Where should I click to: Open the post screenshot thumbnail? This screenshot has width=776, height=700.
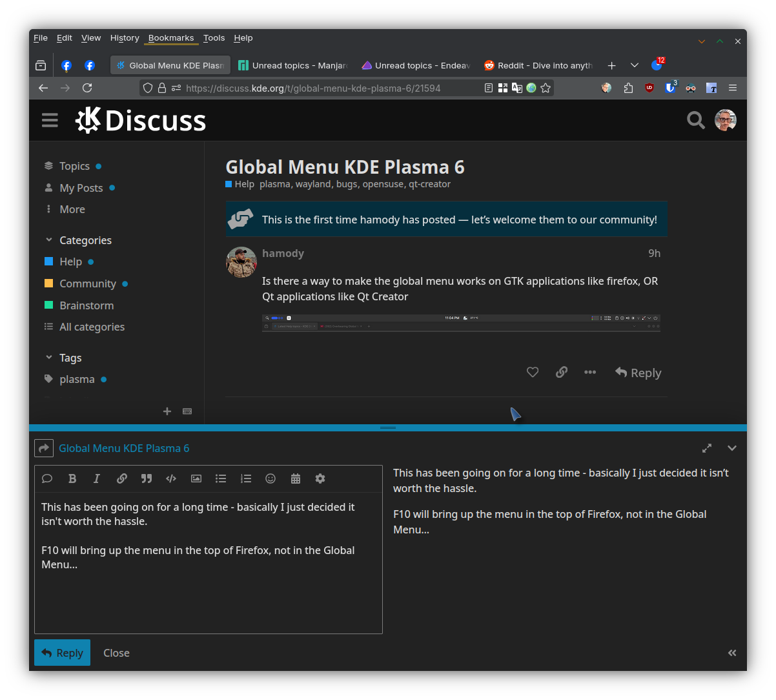[x=461, y=323]
